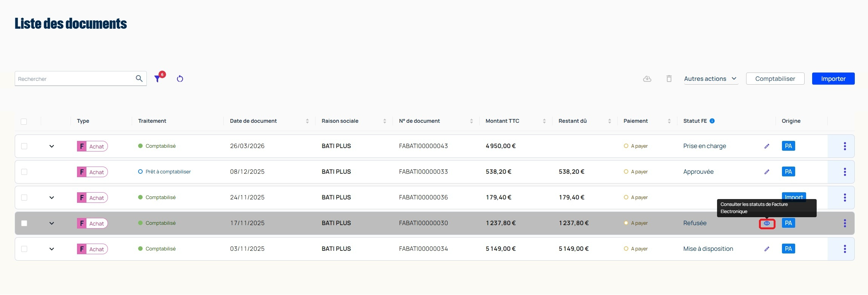Click the Comptabiliser button
The image size is (868, 295).
[775, 79]
